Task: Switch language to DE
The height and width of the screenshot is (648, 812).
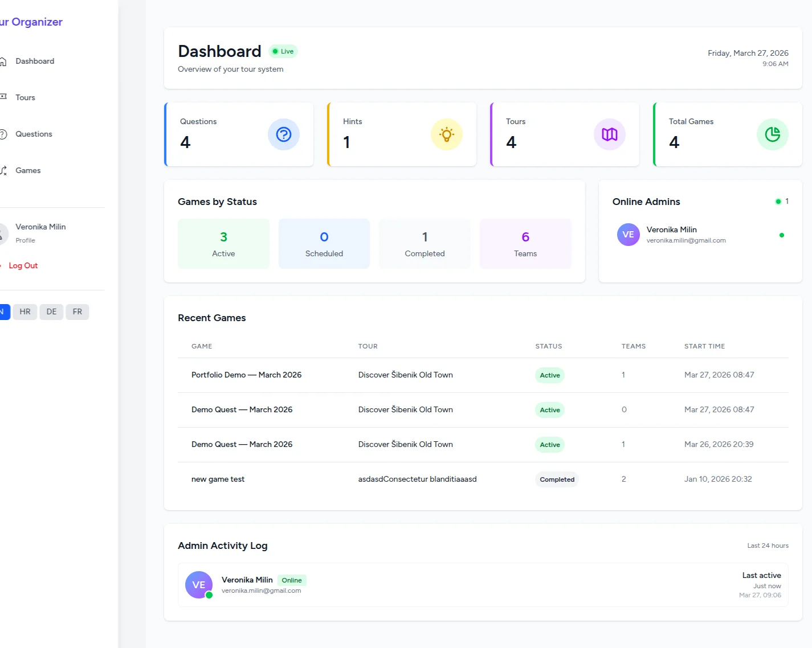Action: point(51,311)
